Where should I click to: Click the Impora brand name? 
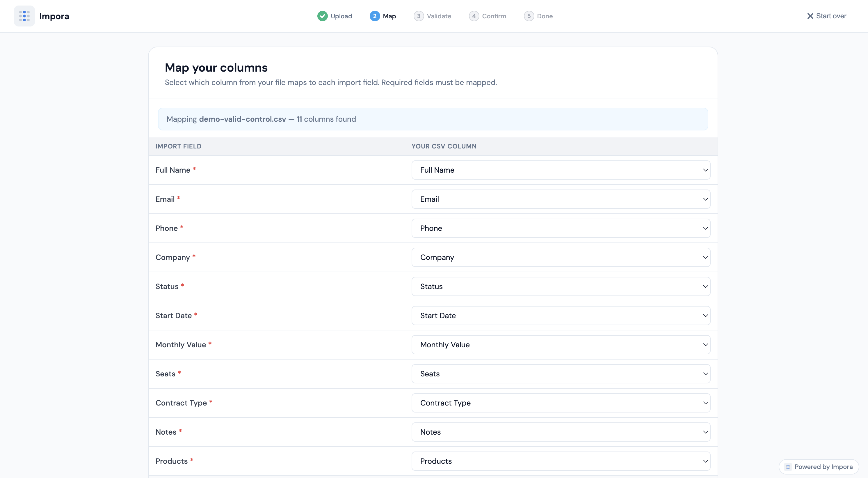point(54,16)
